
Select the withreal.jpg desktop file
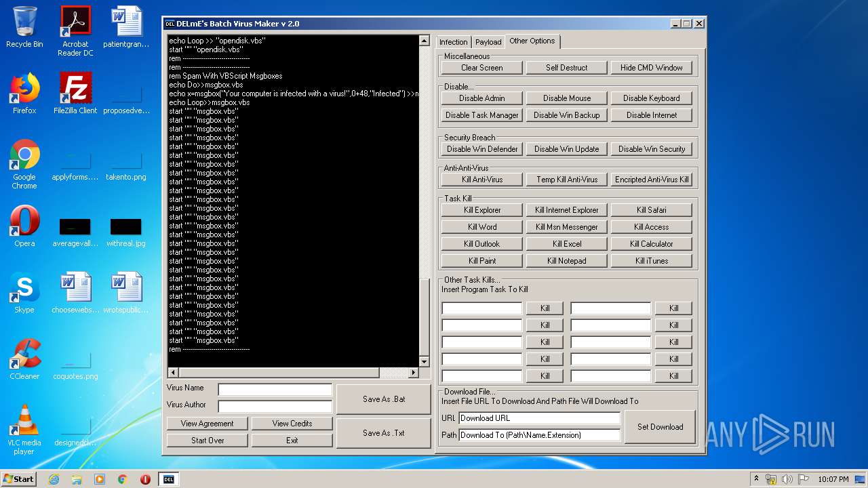click(126, 232)
